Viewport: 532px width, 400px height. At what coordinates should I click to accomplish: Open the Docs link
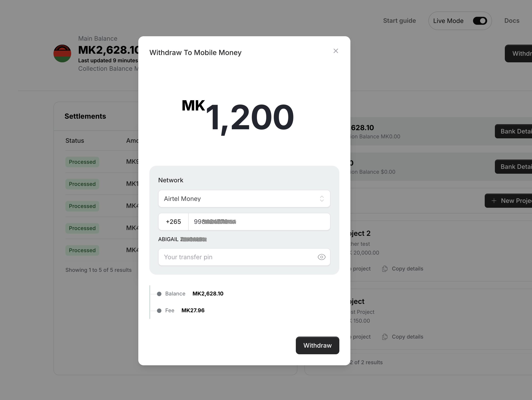(511, 21)
